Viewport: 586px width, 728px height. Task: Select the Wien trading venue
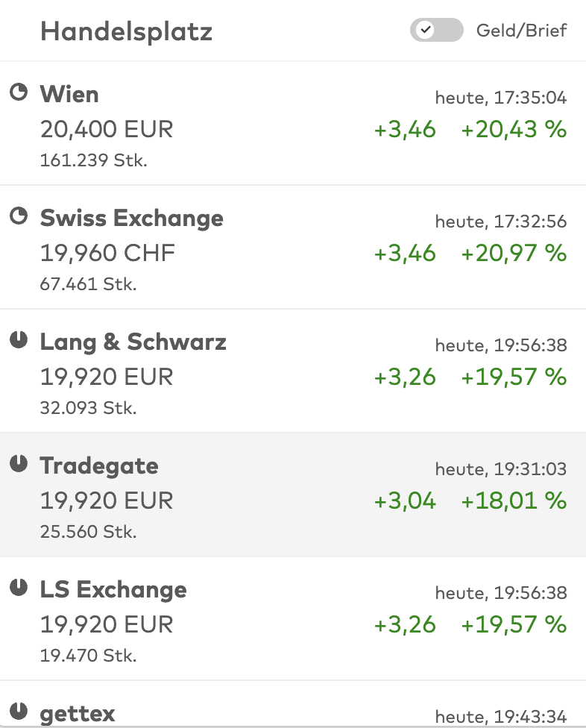tap(293, 123)
